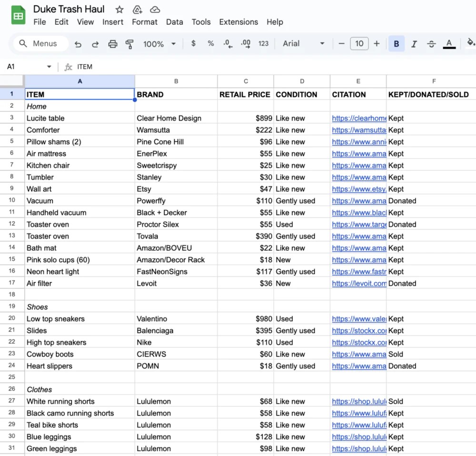Screen dimensions: 476x456
Task: Open the move to Drive folder icon
Action: (x=137, y=10)
